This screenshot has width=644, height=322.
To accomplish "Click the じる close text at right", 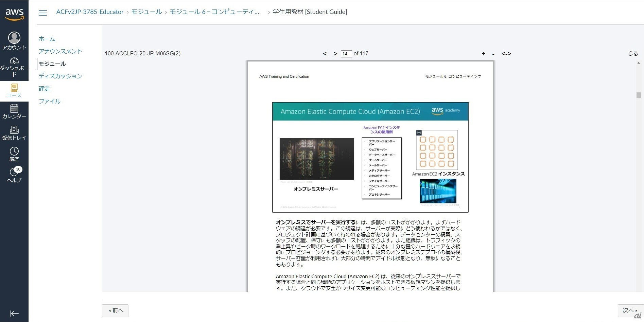I will pos(633,54).
